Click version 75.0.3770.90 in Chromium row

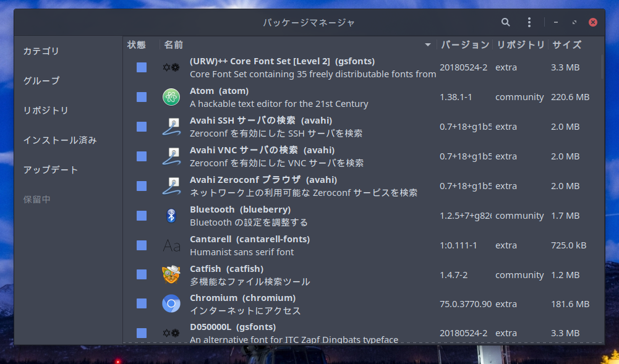click(466, 304)
